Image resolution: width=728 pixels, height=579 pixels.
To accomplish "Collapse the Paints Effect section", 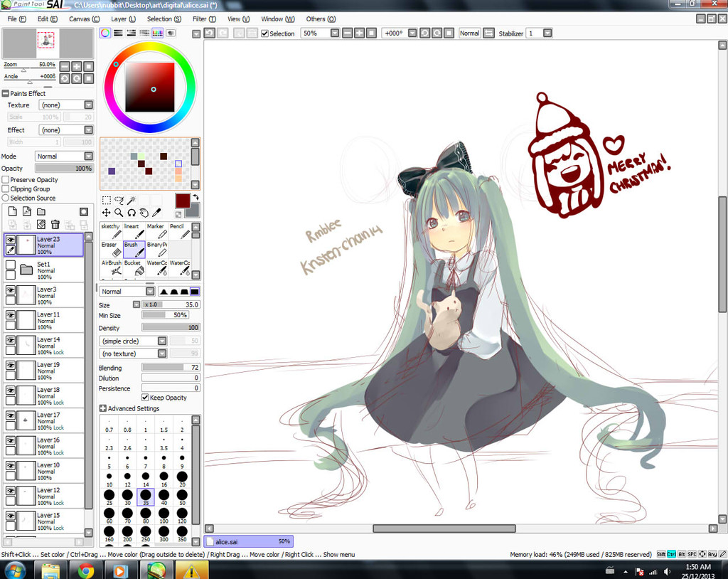I will pos(6,93).
